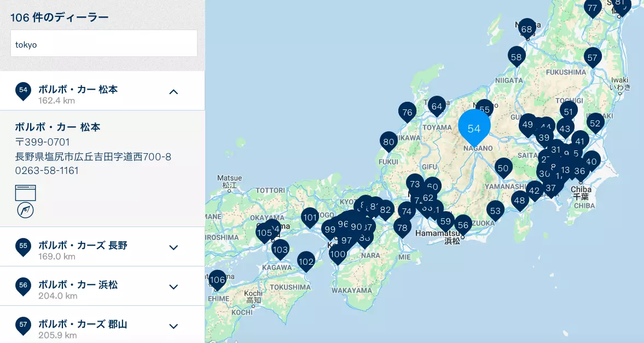Click the postal code 〒399-0701

(x=42, y=142)
